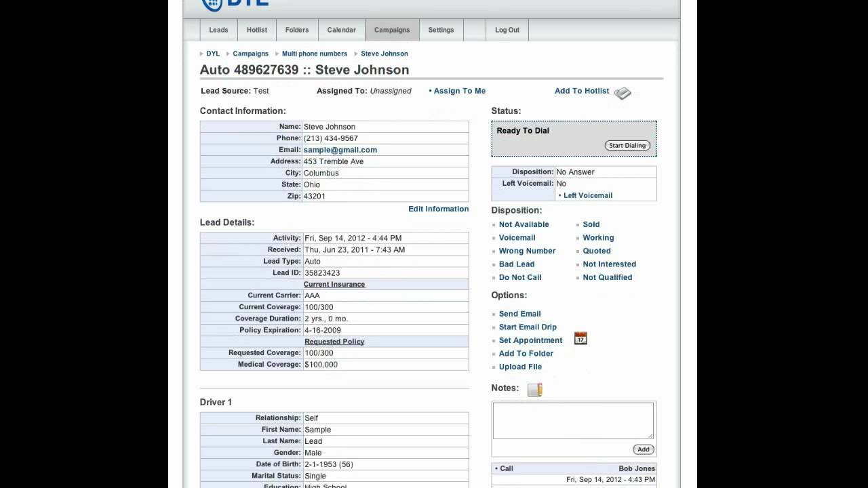Click inside the Notes text area
The width and height of the screenshot is (868, 488).
pyautogui.click(x=573, y=420)
